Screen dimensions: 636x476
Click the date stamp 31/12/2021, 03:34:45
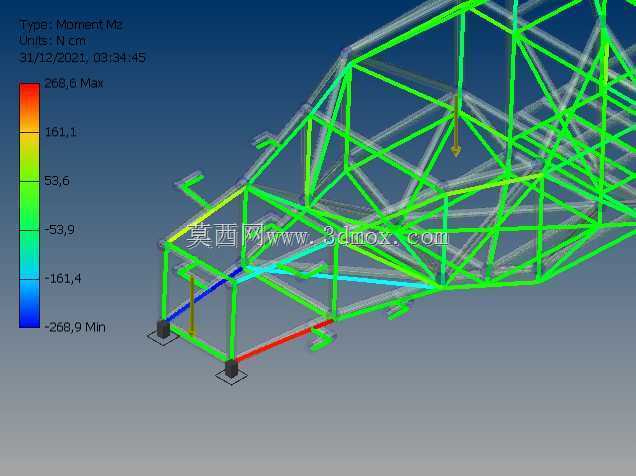click(x=82, y=58)
